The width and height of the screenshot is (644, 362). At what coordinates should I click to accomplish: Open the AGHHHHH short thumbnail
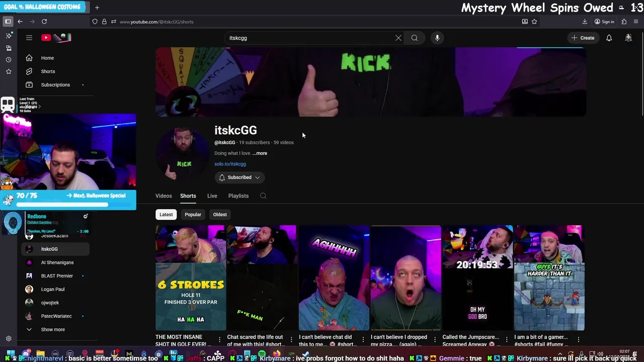[334, 278]
